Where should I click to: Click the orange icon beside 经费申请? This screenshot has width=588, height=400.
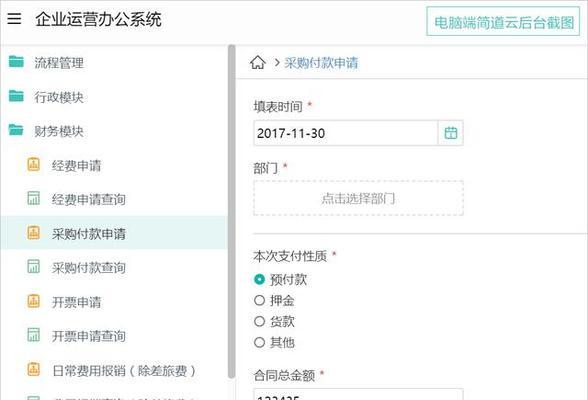[33, 164]
